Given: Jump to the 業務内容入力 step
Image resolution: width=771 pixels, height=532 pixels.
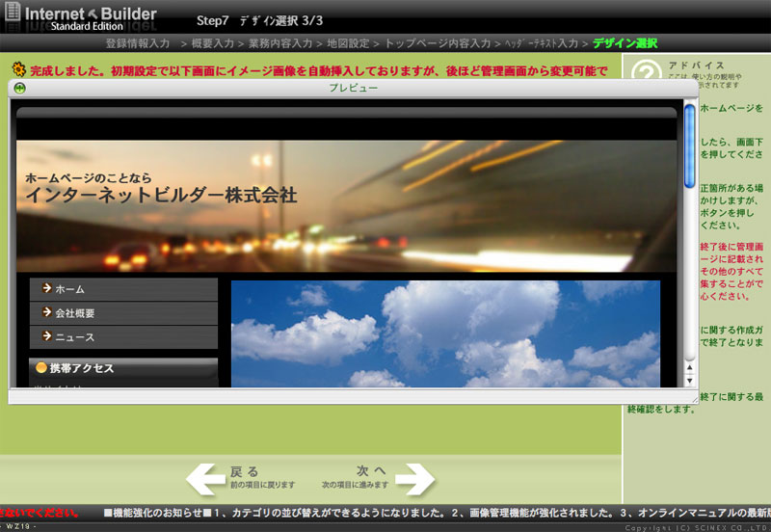Looking at the screenshot, I should point(280,43).
